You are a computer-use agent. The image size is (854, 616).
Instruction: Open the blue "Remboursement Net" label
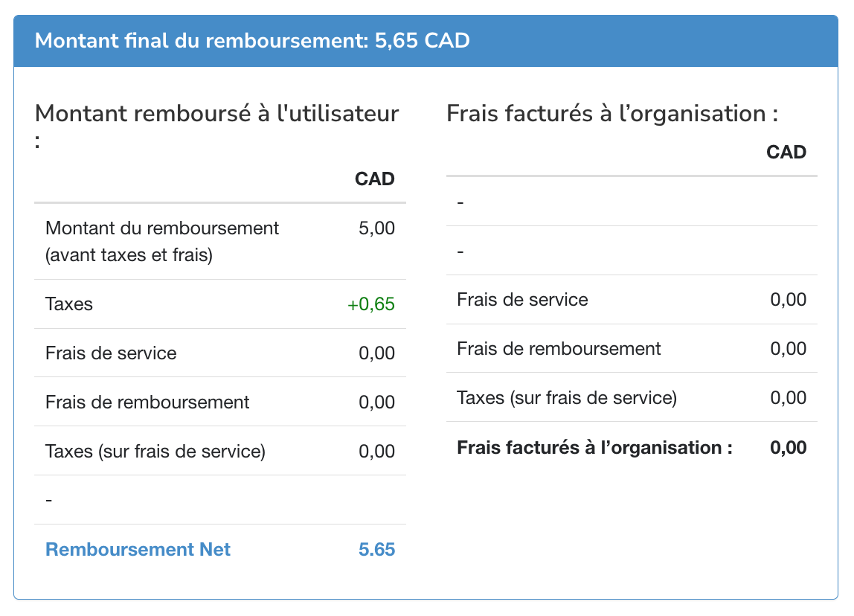(138, 550)
